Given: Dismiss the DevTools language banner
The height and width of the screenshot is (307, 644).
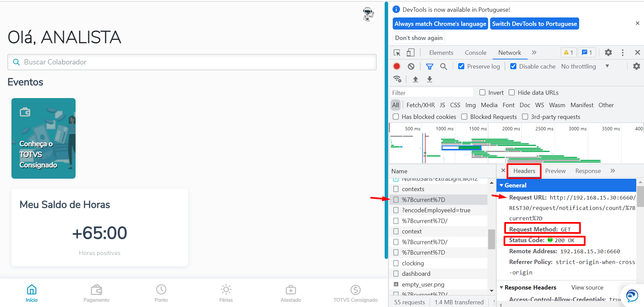Looking at the screenshot, I should [x=637, y=23].
